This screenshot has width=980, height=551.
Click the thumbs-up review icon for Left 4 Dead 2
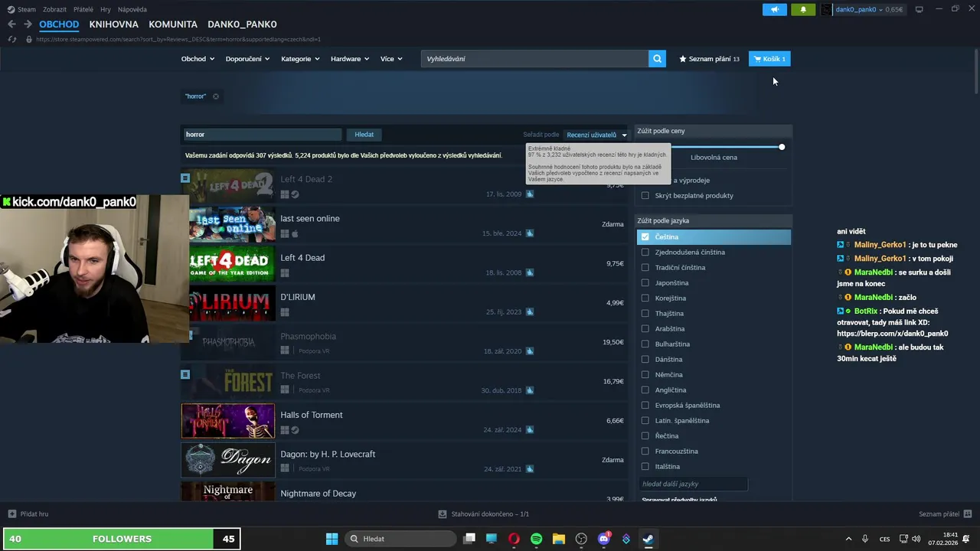530,194
